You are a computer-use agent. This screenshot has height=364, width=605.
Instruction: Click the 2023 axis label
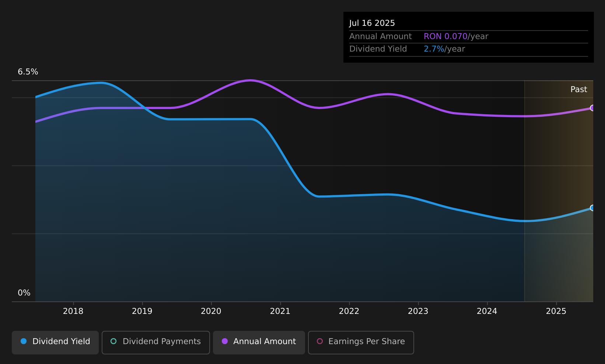[x=418, y=311]
